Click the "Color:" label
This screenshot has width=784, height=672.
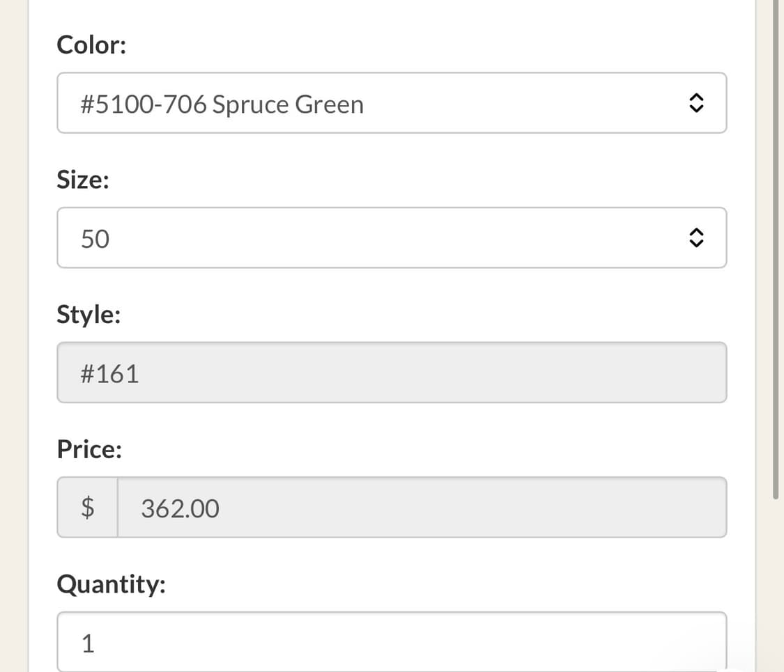click(91, 45)
